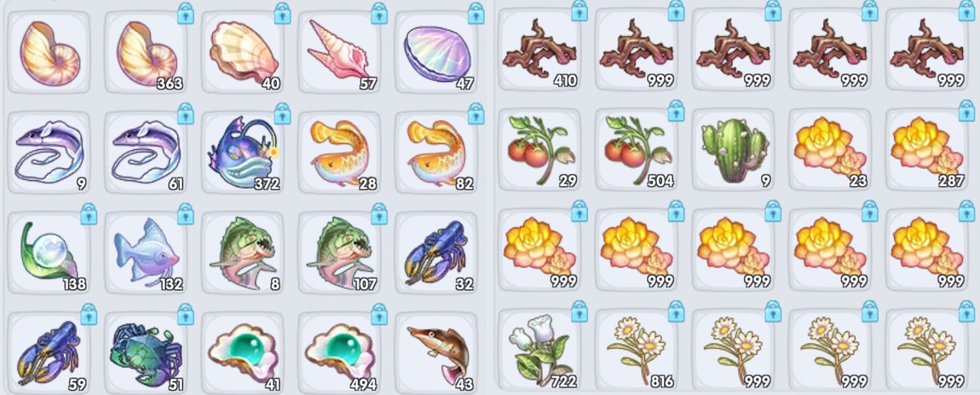This screenshot has height=395, width=980.
Task: Click the unlocked eel with count 9
Action: pyautogui.click(x=49, y=152)
